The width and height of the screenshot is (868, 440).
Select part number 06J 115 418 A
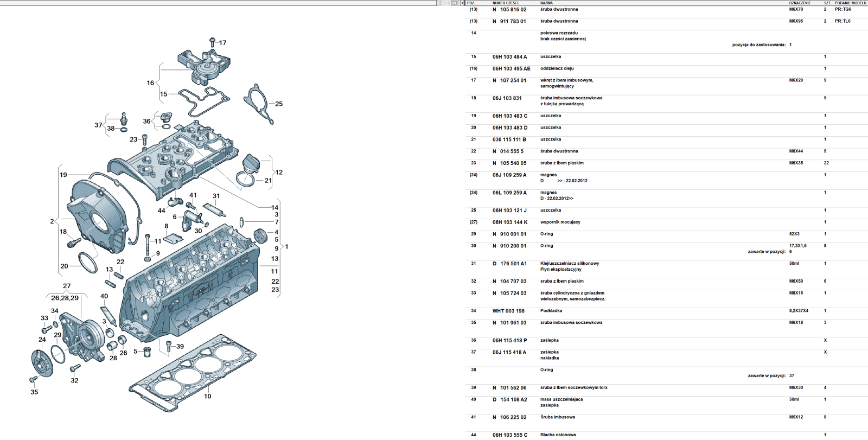tap(509, 353)
